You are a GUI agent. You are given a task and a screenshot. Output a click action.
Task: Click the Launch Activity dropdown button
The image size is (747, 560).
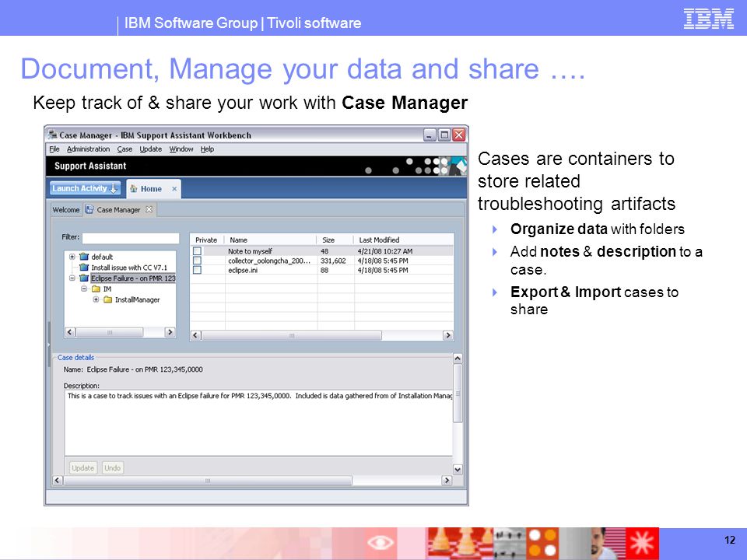click(x=85, y=188)
